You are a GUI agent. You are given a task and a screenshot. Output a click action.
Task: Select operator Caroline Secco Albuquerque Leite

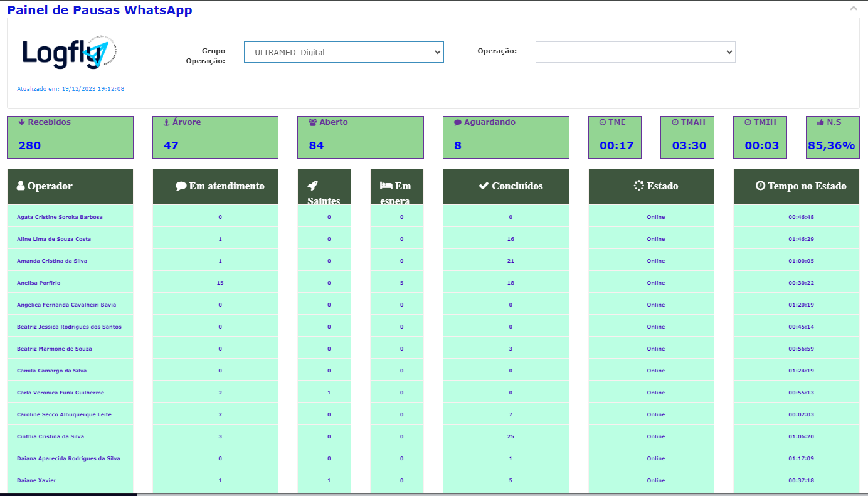(x=64, y=414)
